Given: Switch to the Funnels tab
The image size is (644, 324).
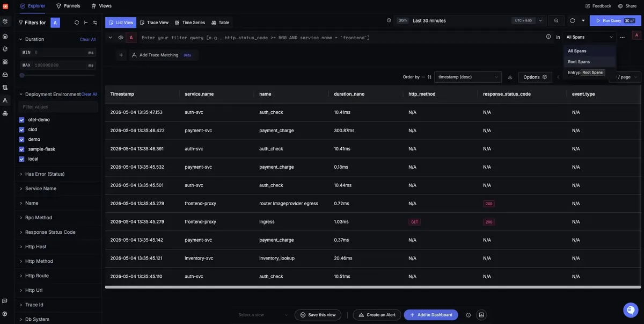Looking at the screenshot, I should click(x=68, y=6).
